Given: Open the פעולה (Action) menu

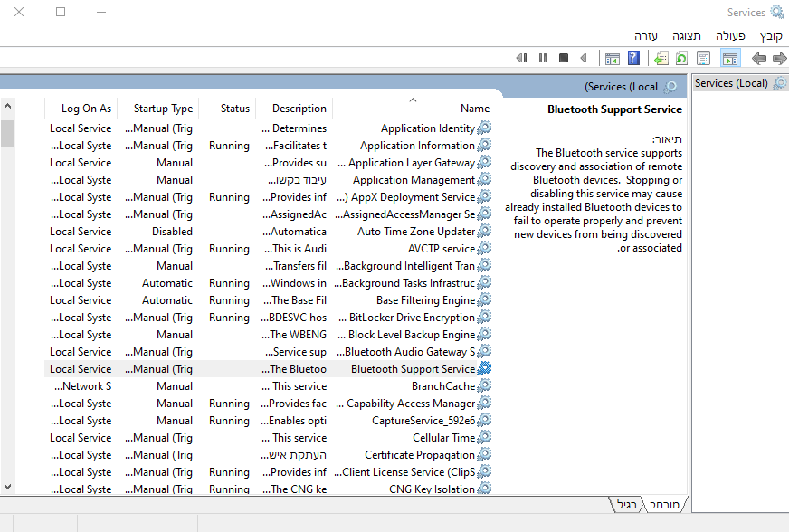Looking at the screenshot, I should (x=730, y=35).
